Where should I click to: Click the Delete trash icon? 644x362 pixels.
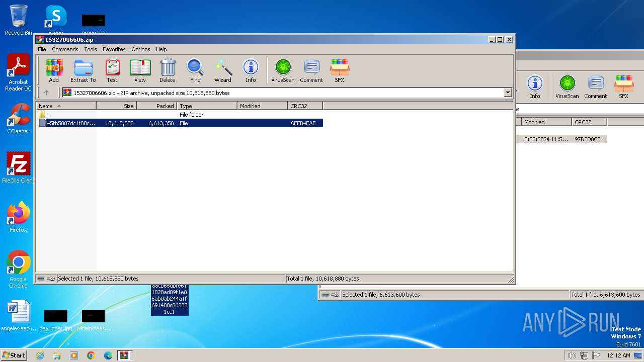tap(168, 70)
